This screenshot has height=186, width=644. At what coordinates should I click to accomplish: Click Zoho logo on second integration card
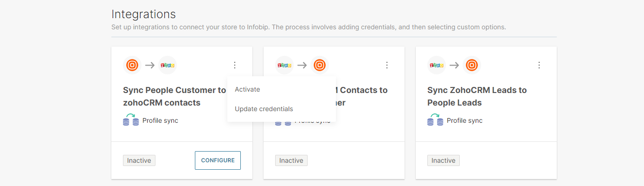pos(284,65)
